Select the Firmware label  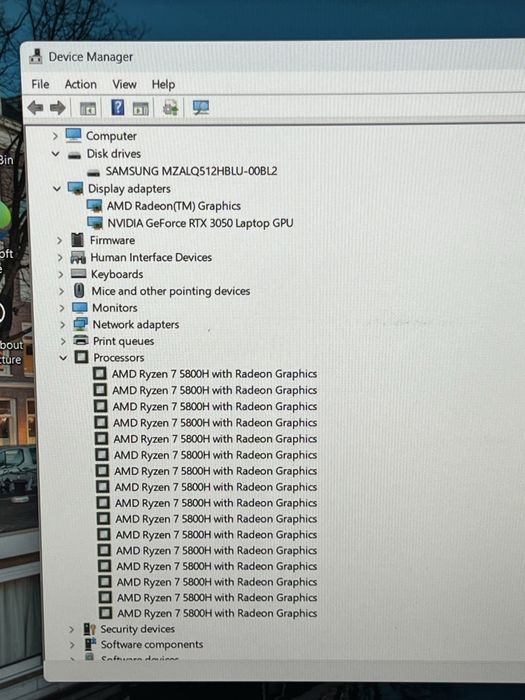(112, 240)
